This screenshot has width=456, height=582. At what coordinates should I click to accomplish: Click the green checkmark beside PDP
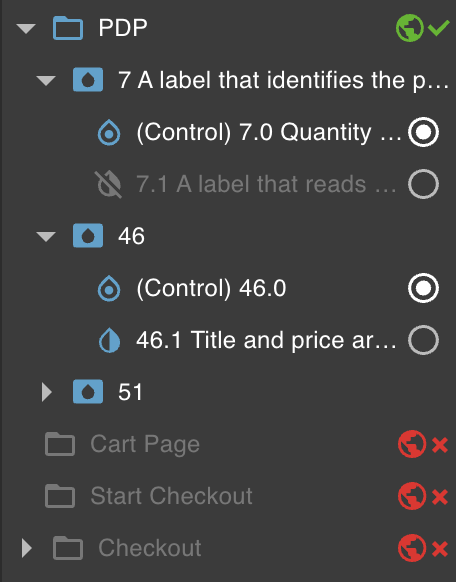tap(439, 28)
